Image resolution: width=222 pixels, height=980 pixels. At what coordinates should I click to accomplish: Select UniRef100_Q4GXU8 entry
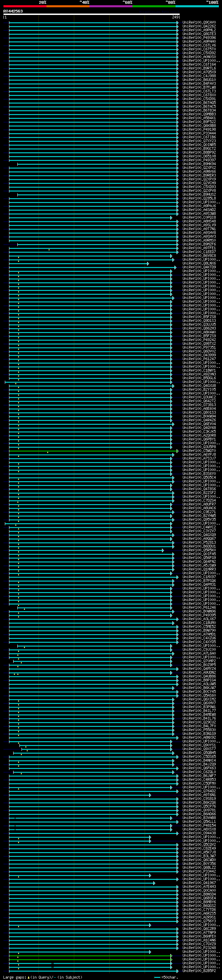click(199, 386)
